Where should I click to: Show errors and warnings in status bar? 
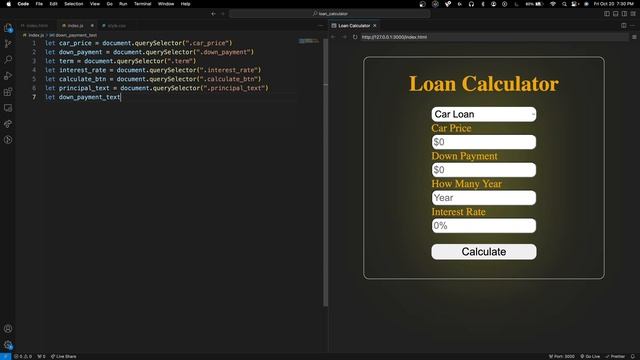(23, 356)
